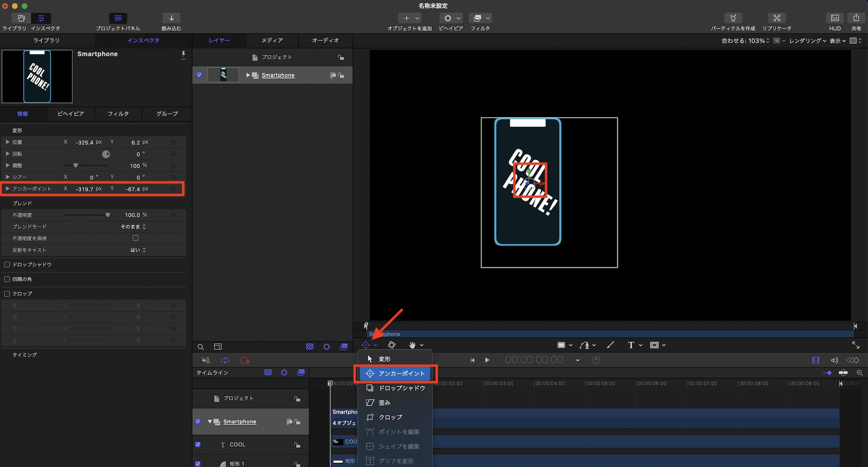Screen dimensions: 868x467
Task: Click the record animation button
Action: (x=245, y=361)
